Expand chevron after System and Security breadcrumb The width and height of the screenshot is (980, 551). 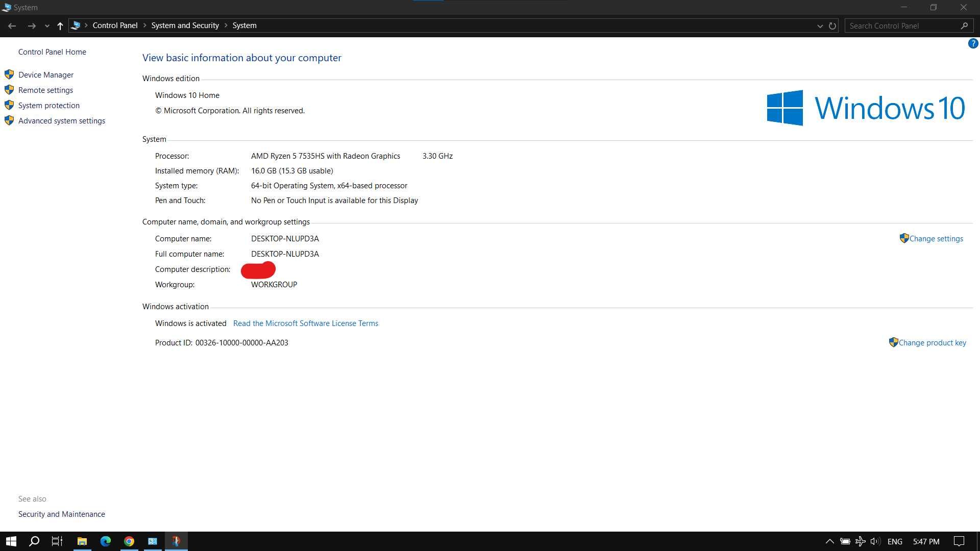coord(226,26)
